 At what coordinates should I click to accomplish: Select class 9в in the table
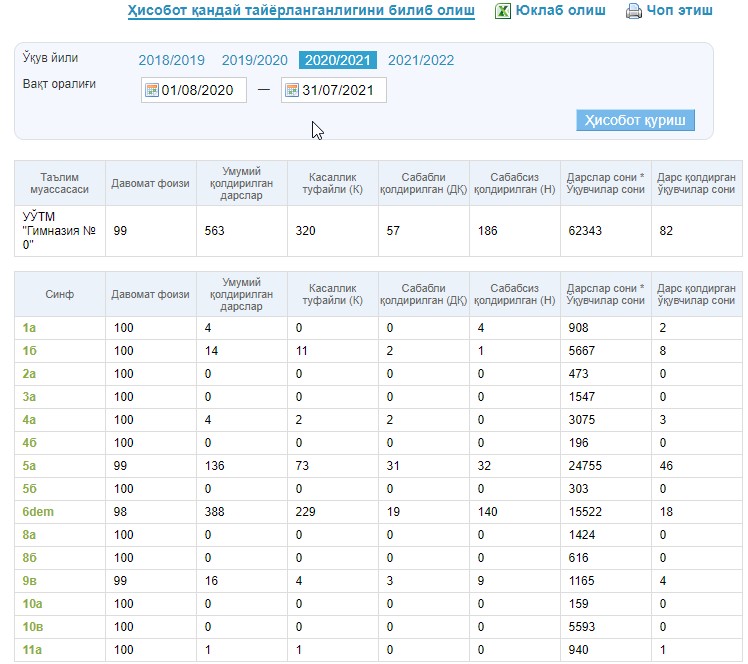pos(27,581)
